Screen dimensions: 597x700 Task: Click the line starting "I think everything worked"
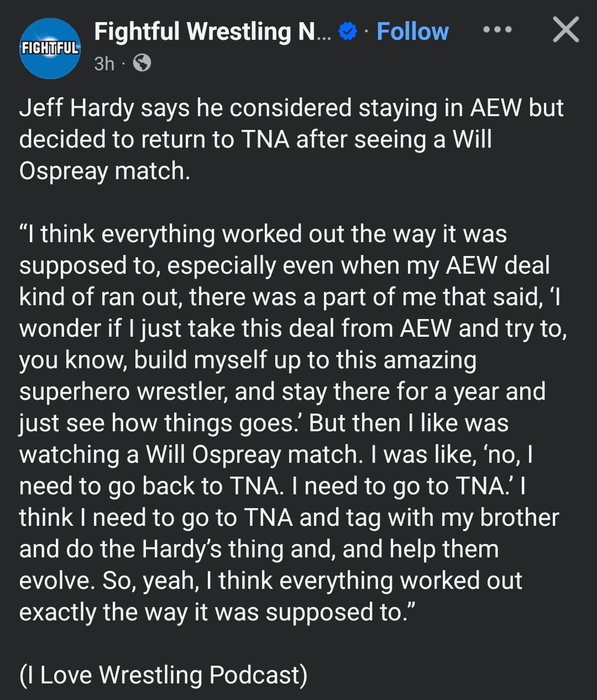click(263, 234)
